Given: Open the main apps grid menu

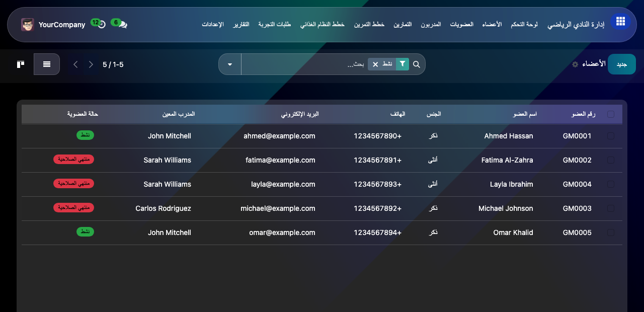Looking at the screenshot, I should [620, 21].
